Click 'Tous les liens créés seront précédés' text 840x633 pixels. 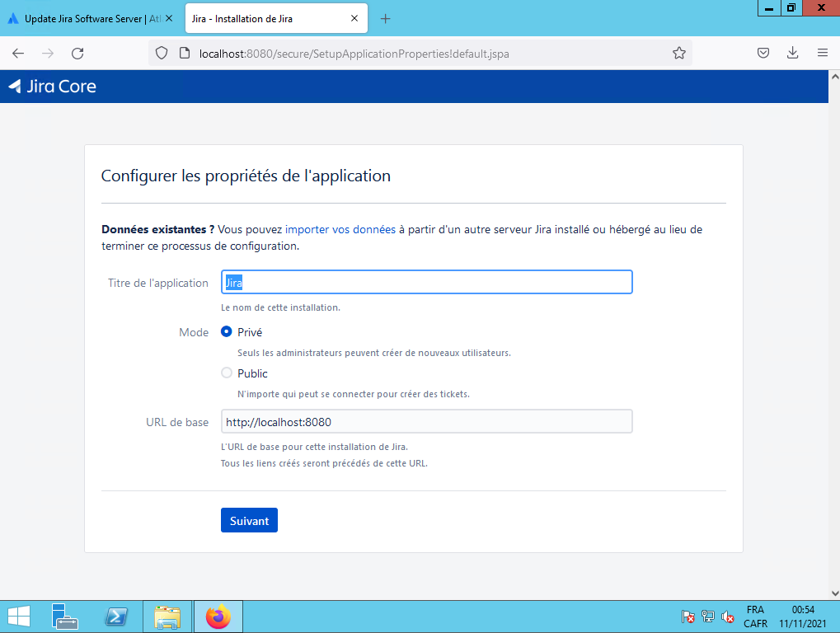[x=324, y=463]
